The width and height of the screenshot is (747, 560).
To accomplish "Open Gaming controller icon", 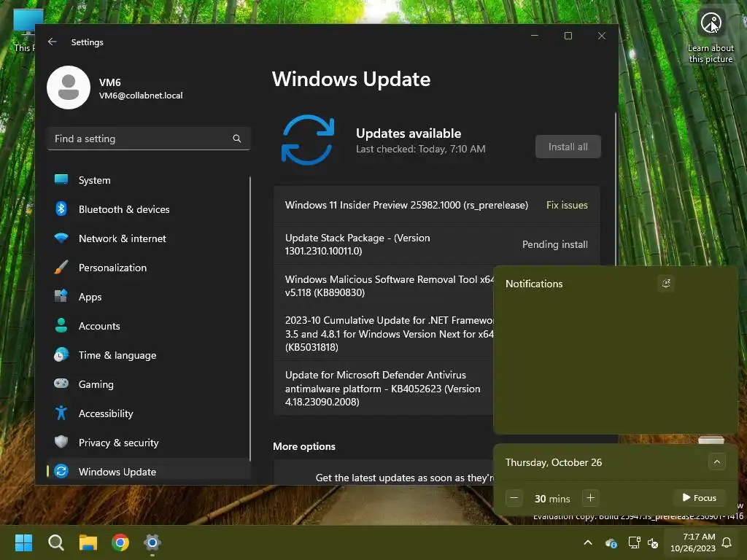I will coord(61,384).
